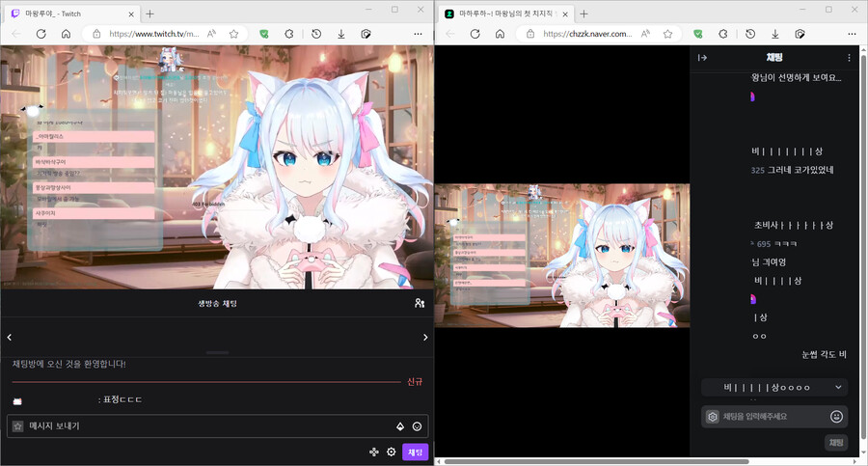Refresh the Twitch window page
The image size is (868, 466).
41,34
